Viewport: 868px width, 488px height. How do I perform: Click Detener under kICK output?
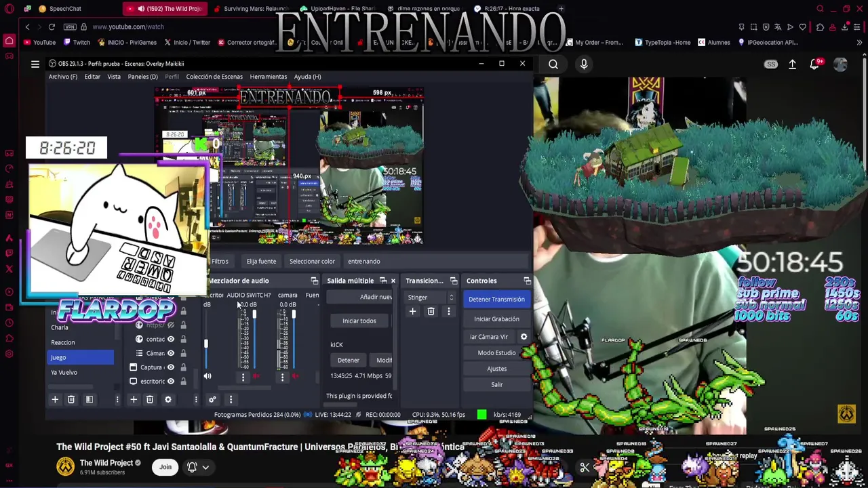click(x=349, y=360)
